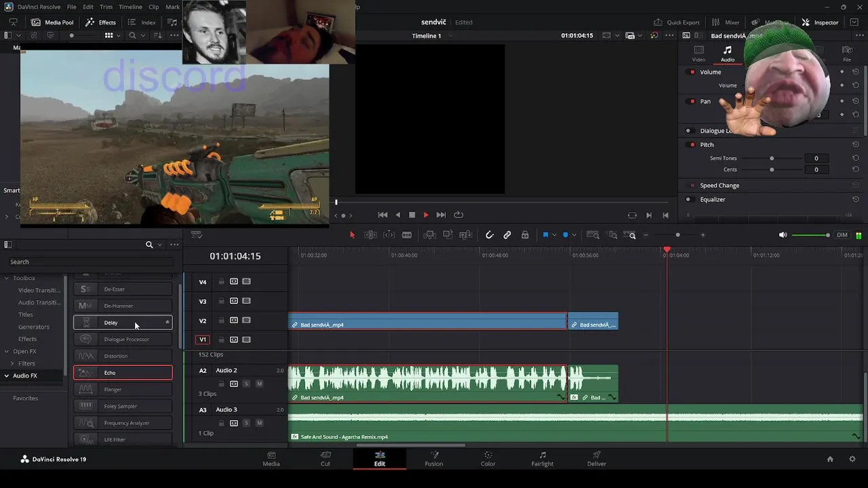Viewport: 868px width, 488px height.
Task: Open effects search options dropdown arrow
Action: point(159,245)
